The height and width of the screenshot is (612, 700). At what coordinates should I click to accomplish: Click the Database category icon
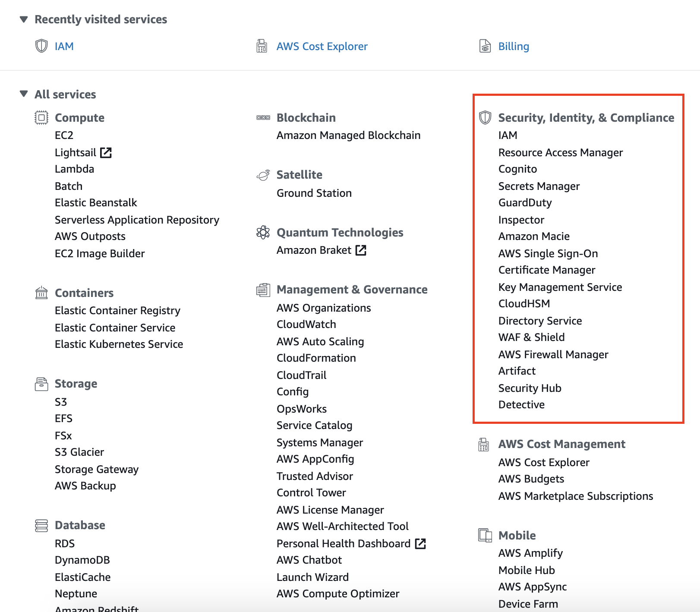[41, 525]
